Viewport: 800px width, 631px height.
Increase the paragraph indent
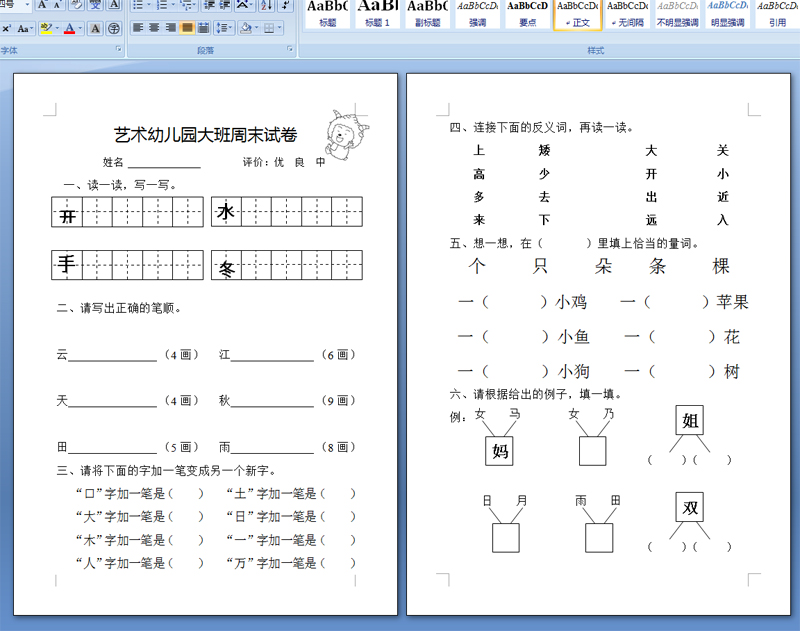click(224, 5)
